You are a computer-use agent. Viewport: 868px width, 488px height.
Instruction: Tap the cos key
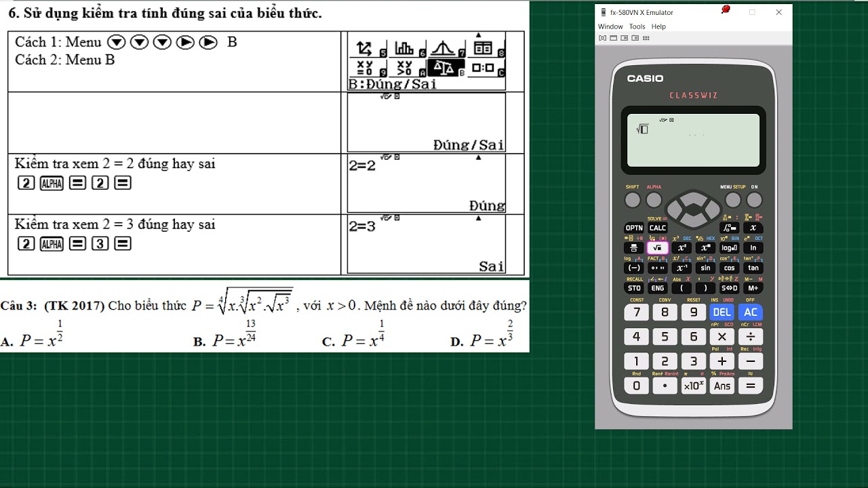[x=729, y=268]
